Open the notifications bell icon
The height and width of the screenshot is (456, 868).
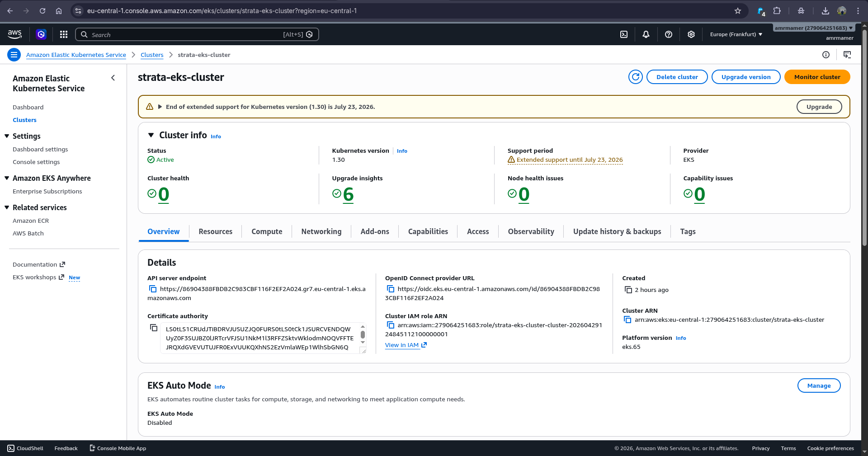[646, 34]
